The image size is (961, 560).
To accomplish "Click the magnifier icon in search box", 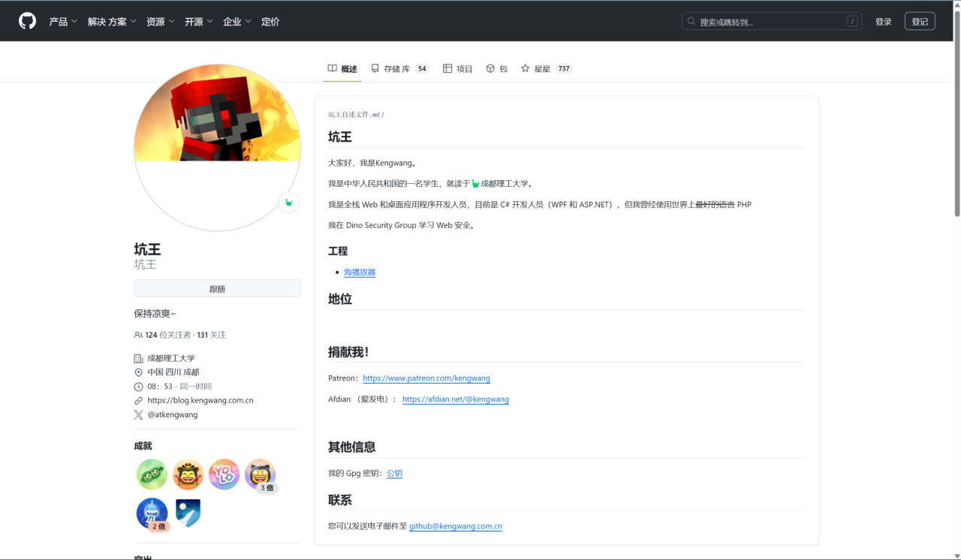I will click(692, 22).
